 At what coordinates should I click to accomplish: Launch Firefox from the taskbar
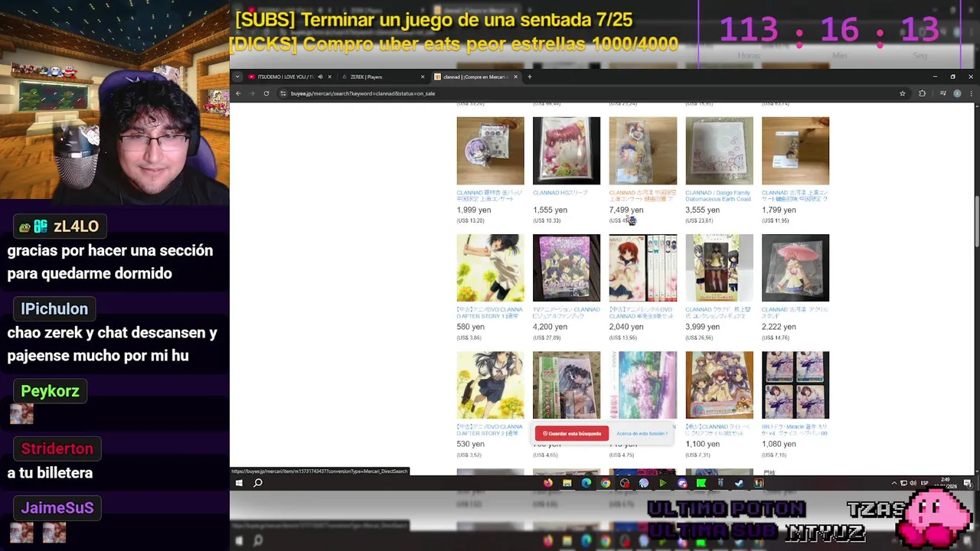click(548, 483)
